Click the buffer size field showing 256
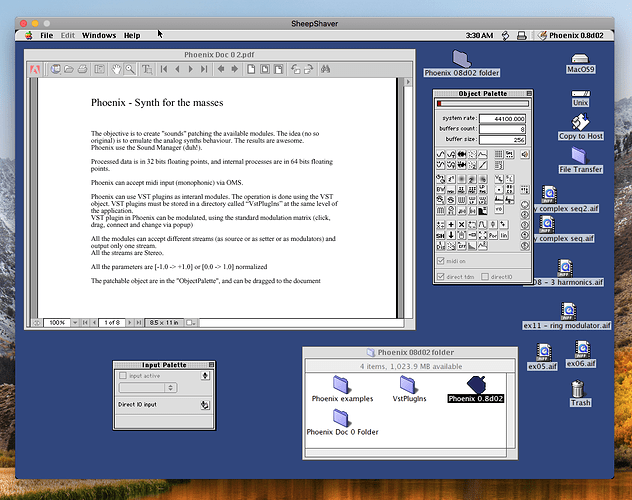 click(502, 139)
